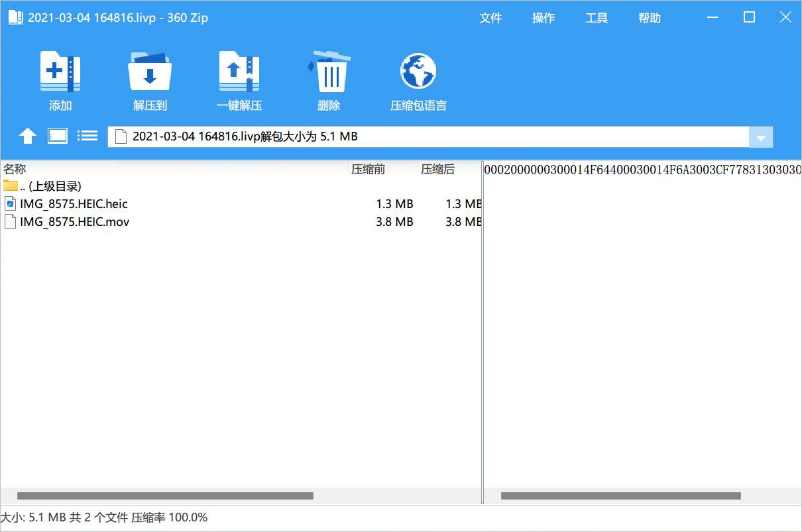802x532 pixels.
Task: Click the IMG_8575.HEIC.heic file icon
Action: [x=10, y=203]
